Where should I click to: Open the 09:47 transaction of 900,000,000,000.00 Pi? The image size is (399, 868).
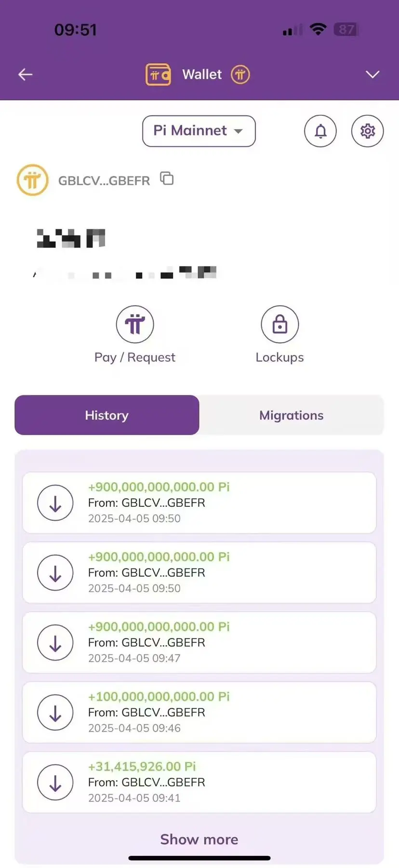(x=199, y=642)
